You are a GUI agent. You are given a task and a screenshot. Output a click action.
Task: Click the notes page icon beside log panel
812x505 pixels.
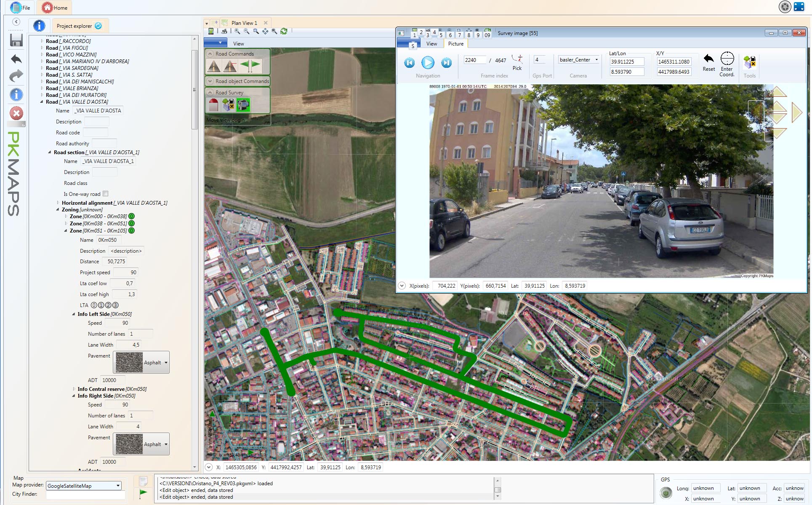point(143,481)
